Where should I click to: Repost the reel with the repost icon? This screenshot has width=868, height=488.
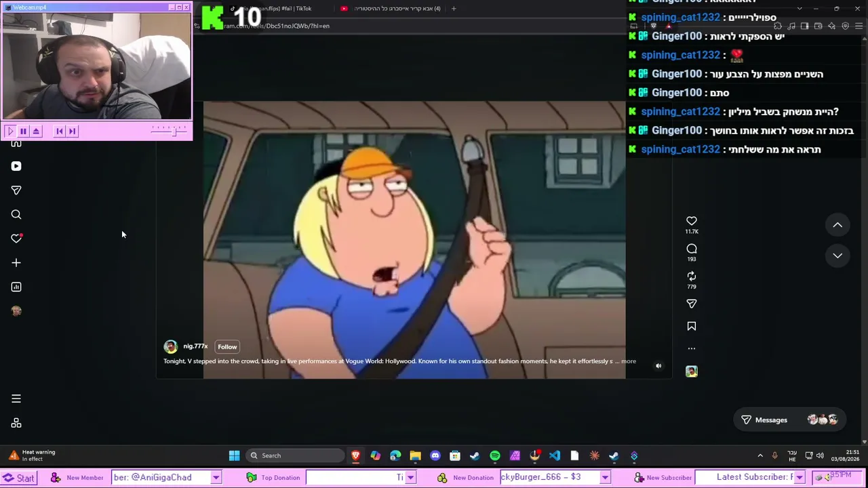coord(692,276)
